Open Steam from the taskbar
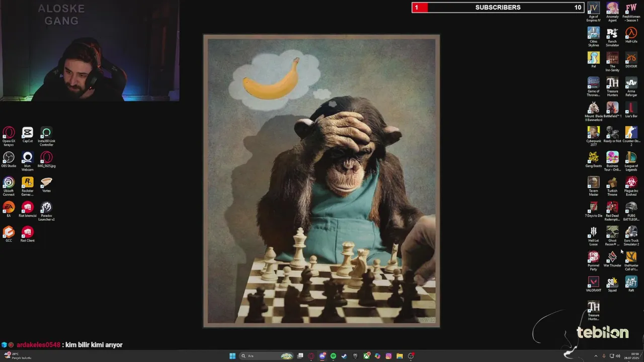 [x=344, y=356]
